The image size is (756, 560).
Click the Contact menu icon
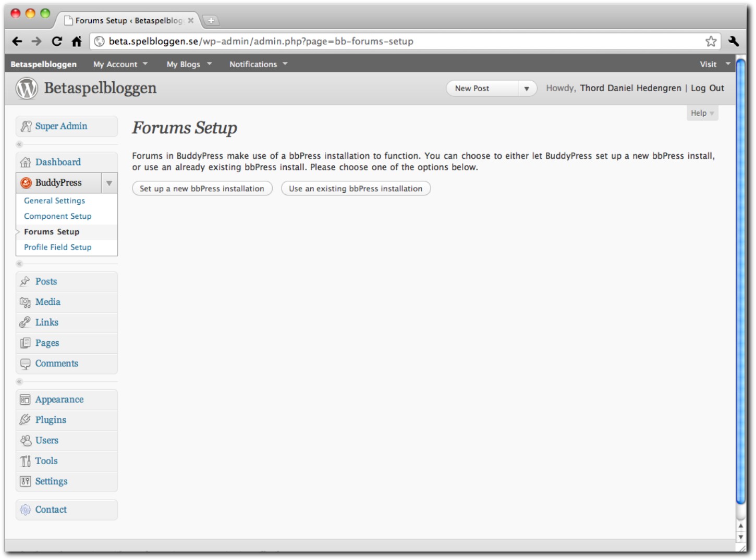25,510
